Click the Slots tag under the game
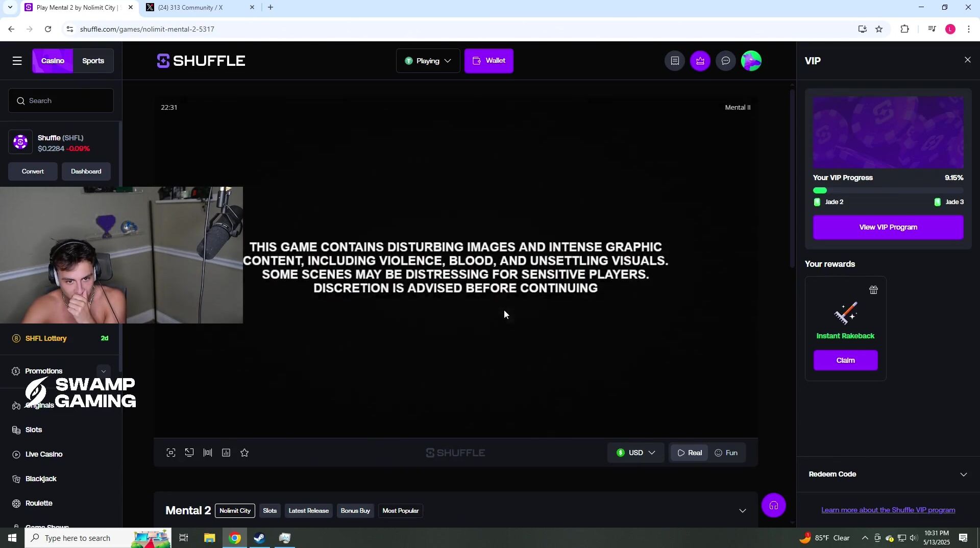The image size is (980, 548). point(270,511)
